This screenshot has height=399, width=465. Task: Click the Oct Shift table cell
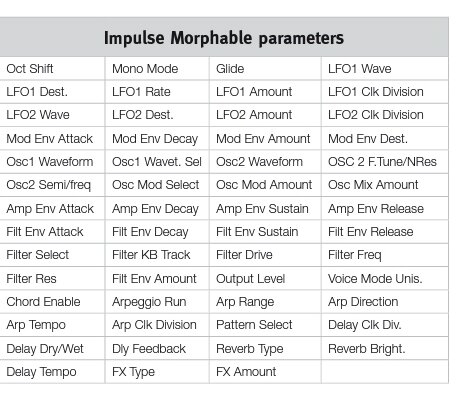coord(52,69)
